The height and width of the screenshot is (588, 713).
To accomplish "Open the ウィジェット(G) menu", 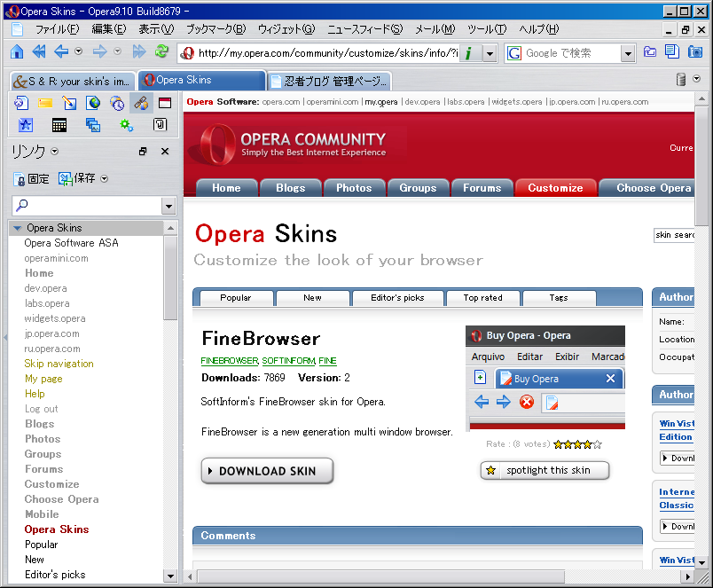I will (286, 29).
